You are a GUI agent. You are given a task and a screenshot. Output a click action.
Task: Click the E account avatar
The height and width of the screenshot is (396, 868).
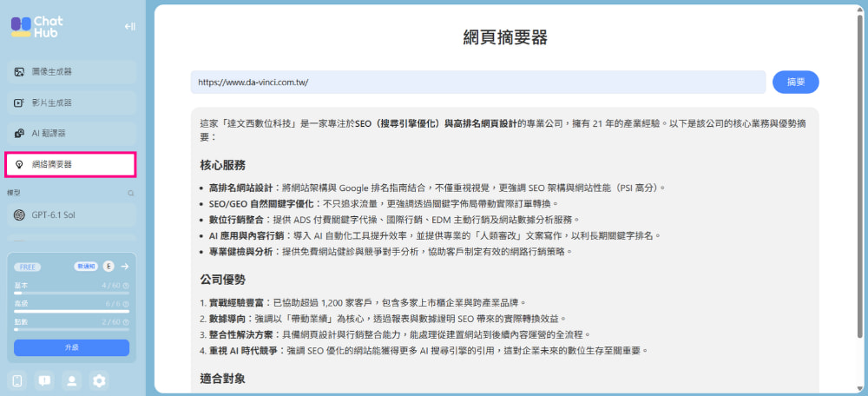coord(108,267)
